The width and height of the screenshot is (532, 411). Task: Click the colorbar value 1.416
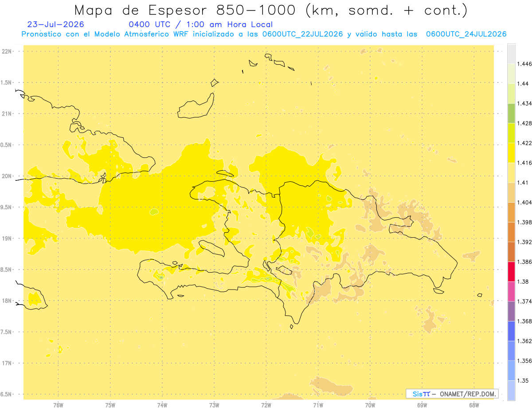tap(524, 163)
